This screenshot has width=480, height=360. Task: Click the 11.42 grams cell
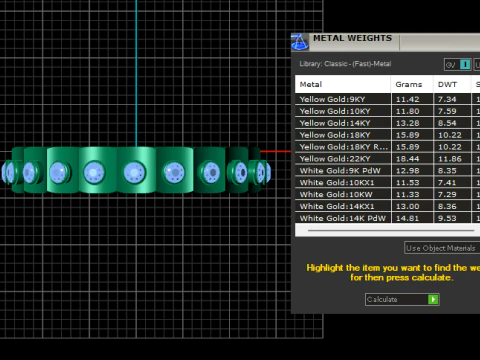click(x=412, y=99)
